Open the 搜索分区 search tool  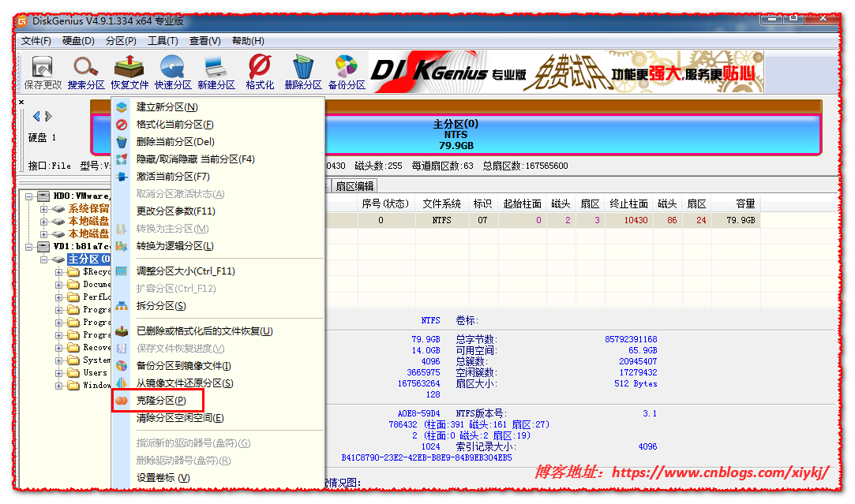pos(86,73)
